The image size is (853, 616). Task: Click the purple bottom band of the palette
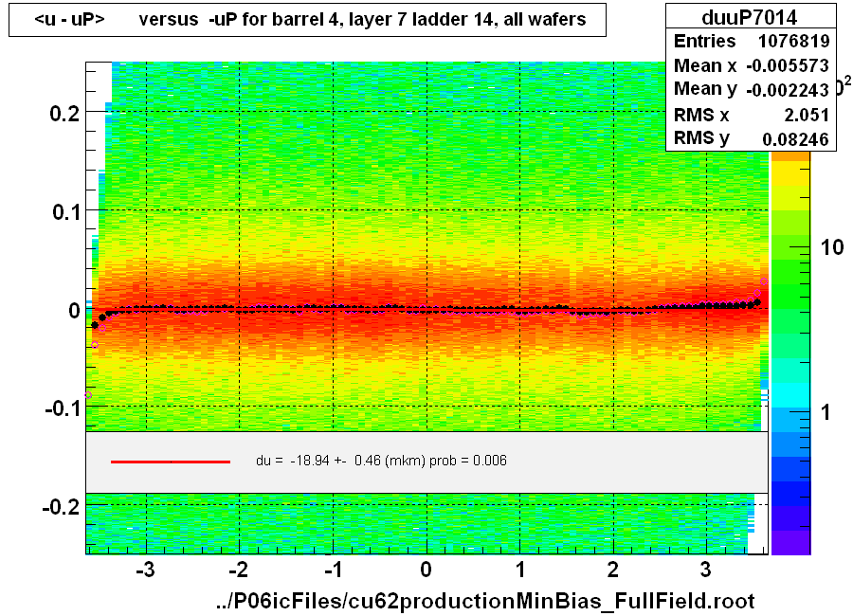[791, 543]
